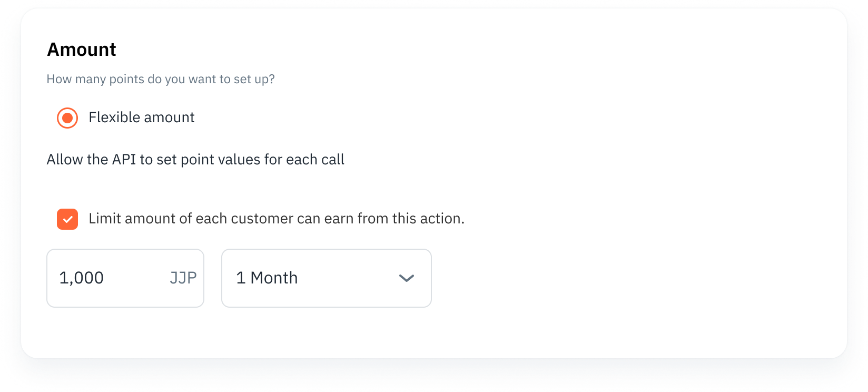Click the JJP unit suffix in input
This screenshot has height=392, width=868.
click(183, 278)
